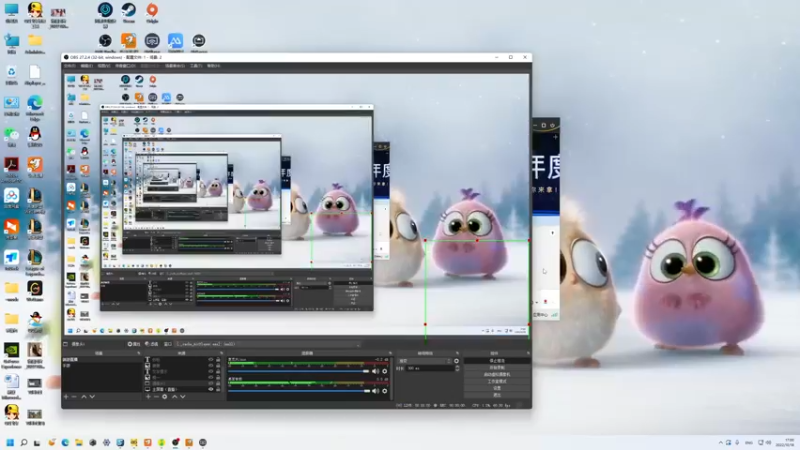Select the first scene in Scenes list
This screenshot has height=450, width=800.
102,360
